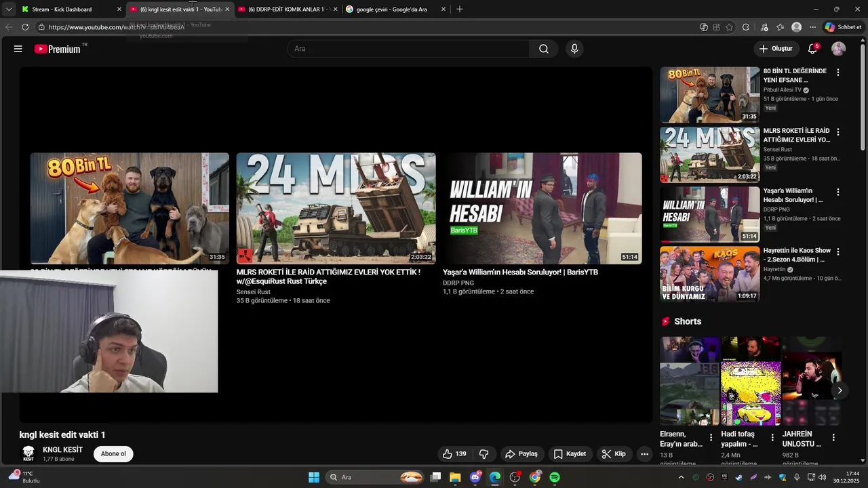The height and width of the screenshot is (488, 868).
Task: Open the tab search dropdown
Action: pos(8,9)
